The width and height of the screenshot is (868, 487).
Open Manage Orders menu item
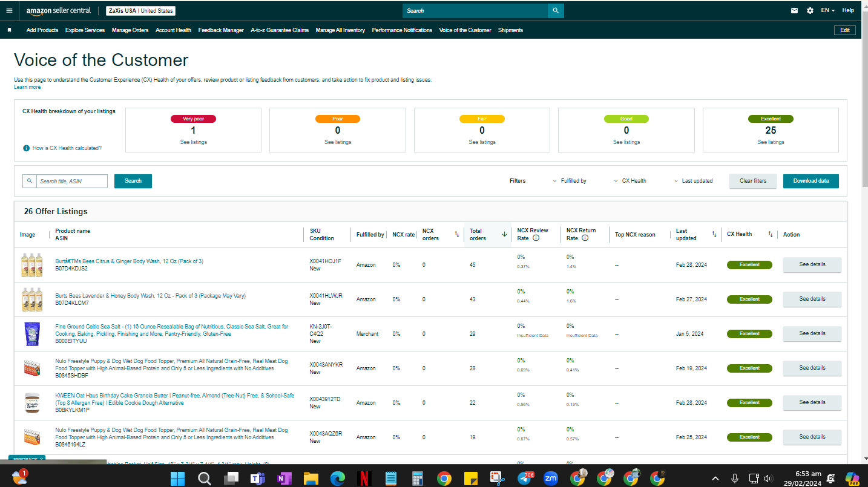tap(130, 30)
